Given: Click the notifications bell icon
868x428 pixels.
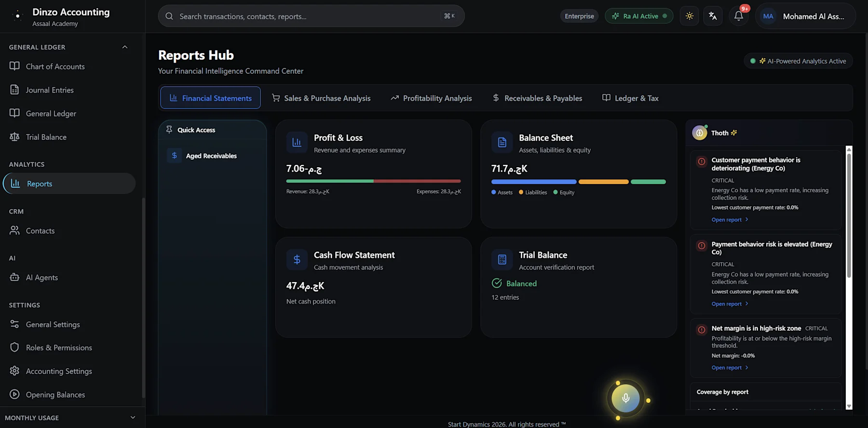Looking at the screenshot, I should tap(738, 16).
